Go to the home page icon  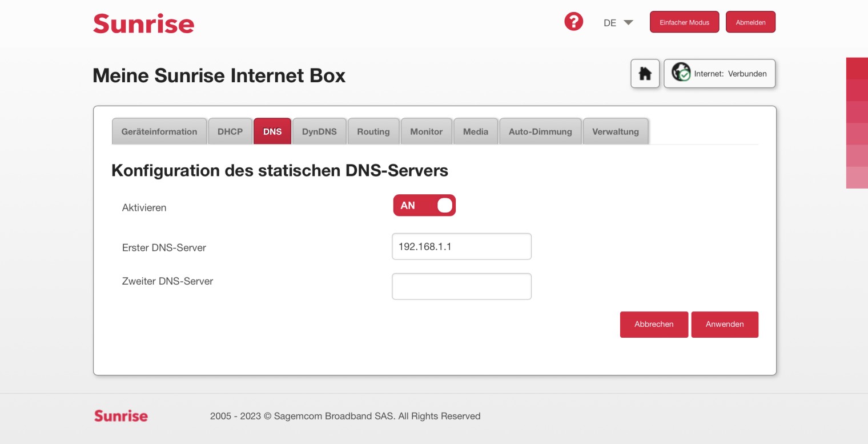click(x=645, y=74)
